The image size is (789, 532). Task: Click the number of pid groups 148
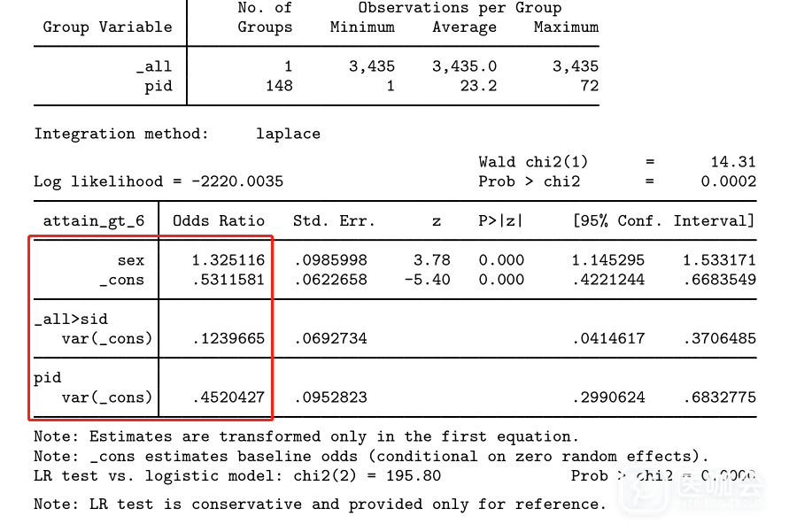click(x=278, y=86)
